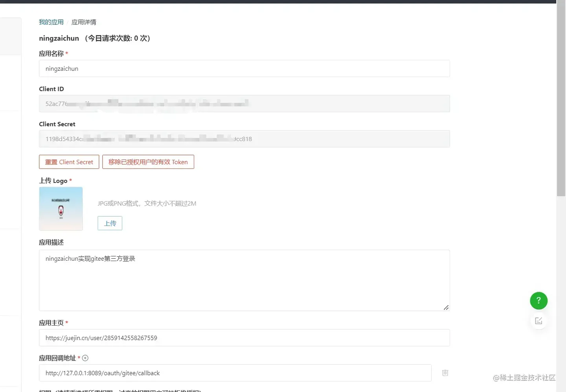This screenshot has height=392, width=566.
Task: Select the 应用详情 breadcrumb item
Action: [x=84, y=22]
